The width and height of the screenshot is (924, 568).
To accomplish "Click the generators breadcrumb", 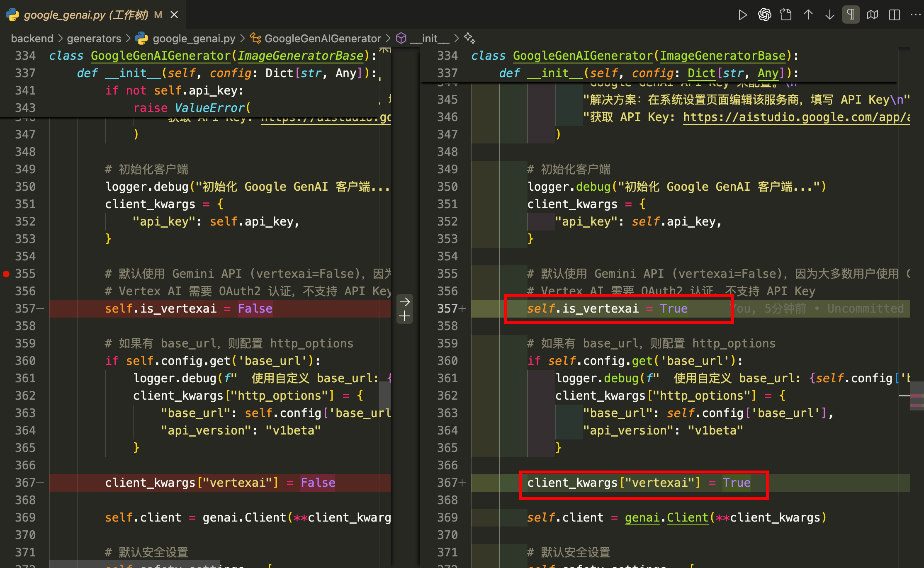I will 94,39.
